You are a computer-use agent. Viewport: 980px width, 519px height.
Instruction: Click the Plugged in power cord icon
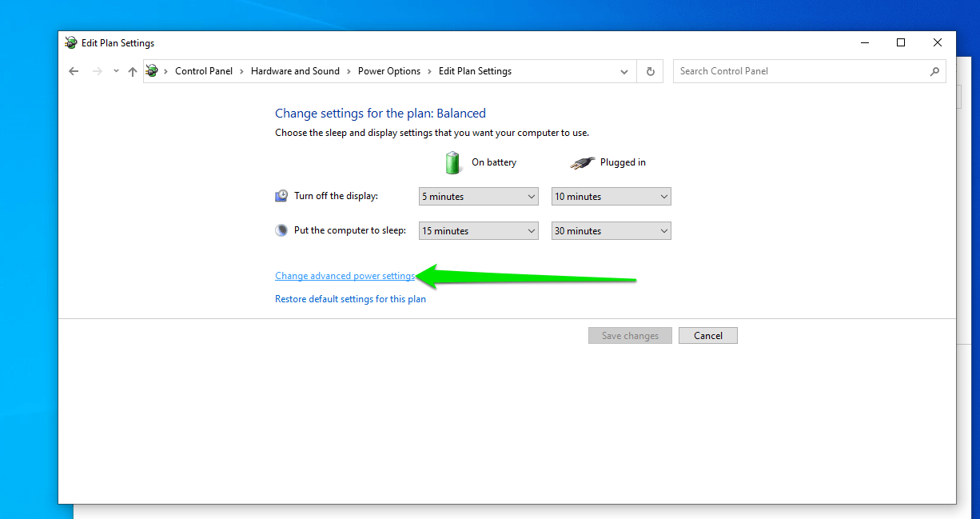pos(582,162)
